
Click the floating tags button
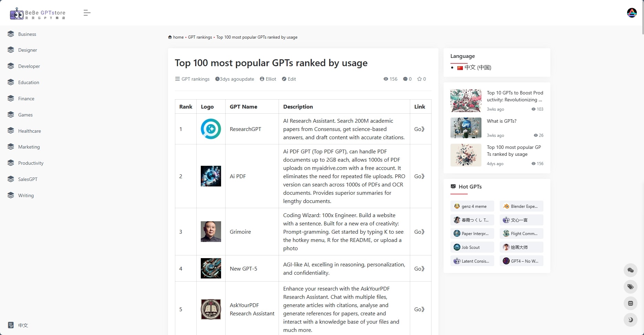click(631, 287)
